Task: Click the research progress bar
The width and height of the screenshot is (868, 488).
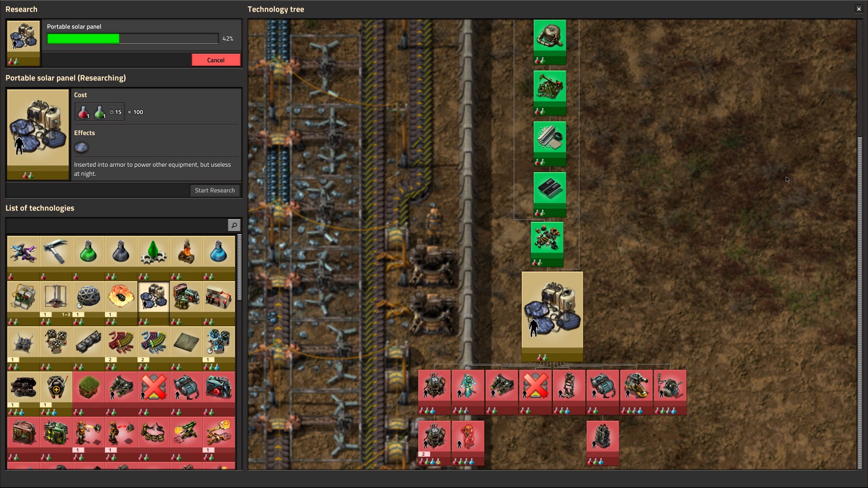Action: pyautogui.click(x=132, y=39)
